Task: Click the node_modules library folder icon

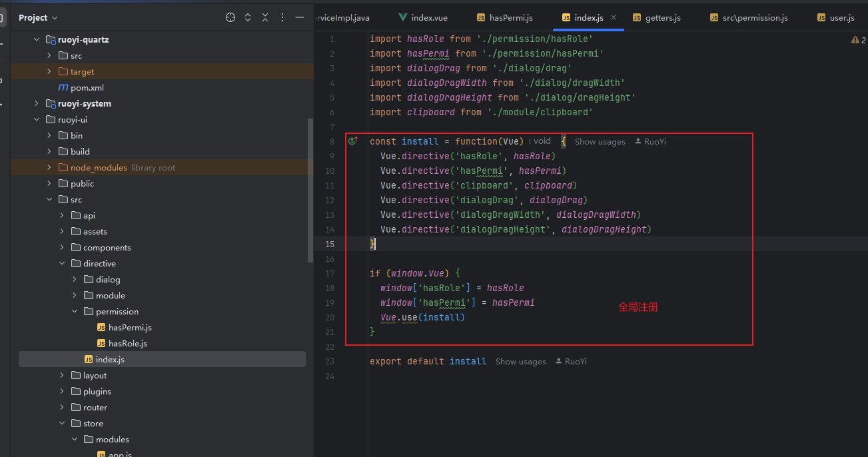Action: [x=63, y=167]
